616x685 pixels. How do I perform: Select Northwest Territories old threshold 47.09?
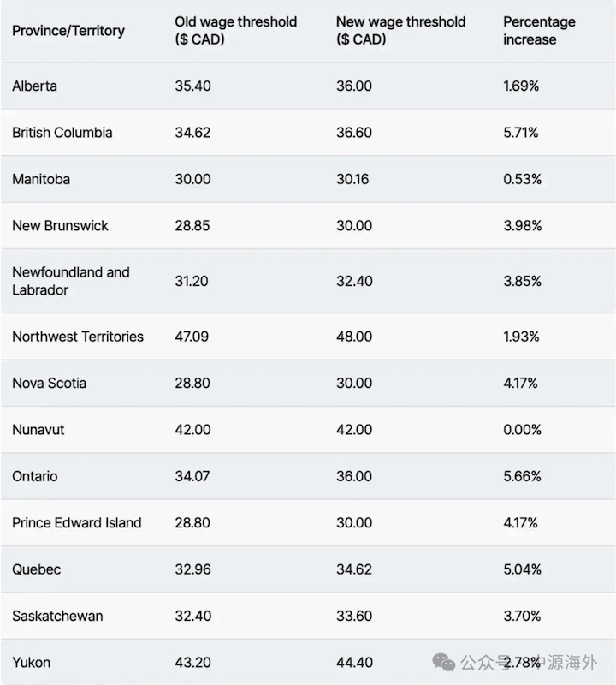pyautogui.click(x=192, y=337)
